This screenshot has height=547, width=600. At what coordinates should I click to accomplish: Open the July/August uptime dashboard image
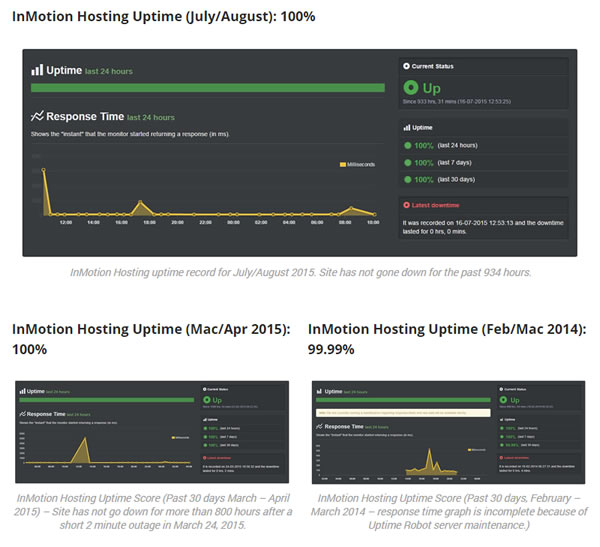coord(300,153)
